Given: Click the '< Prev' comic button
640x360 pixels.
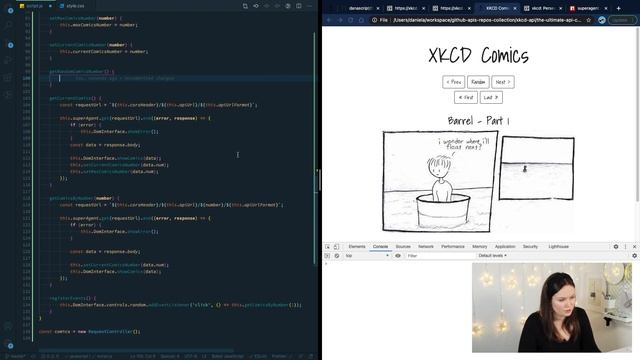Looking at the screenshot, I should (453, 82).
